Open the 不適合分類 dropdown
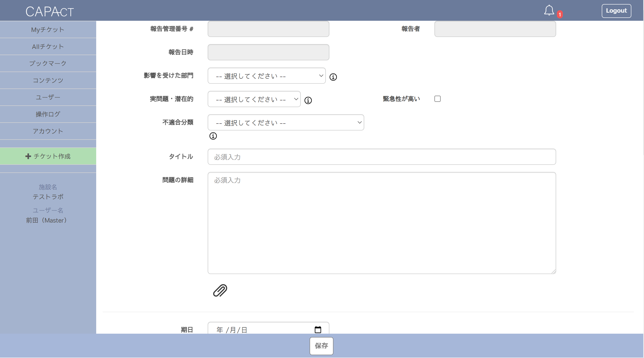Image resolution: width=644 pixels, height=358 pixels. (x=286, y=122)
